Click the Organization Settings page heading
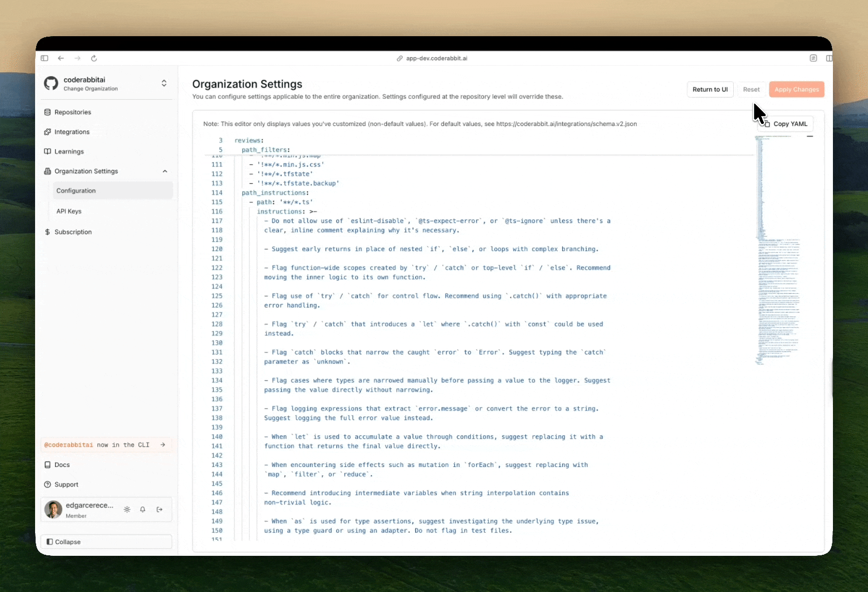Image resolution: width=868 pixels, height=592 pixels. [247, 84]
